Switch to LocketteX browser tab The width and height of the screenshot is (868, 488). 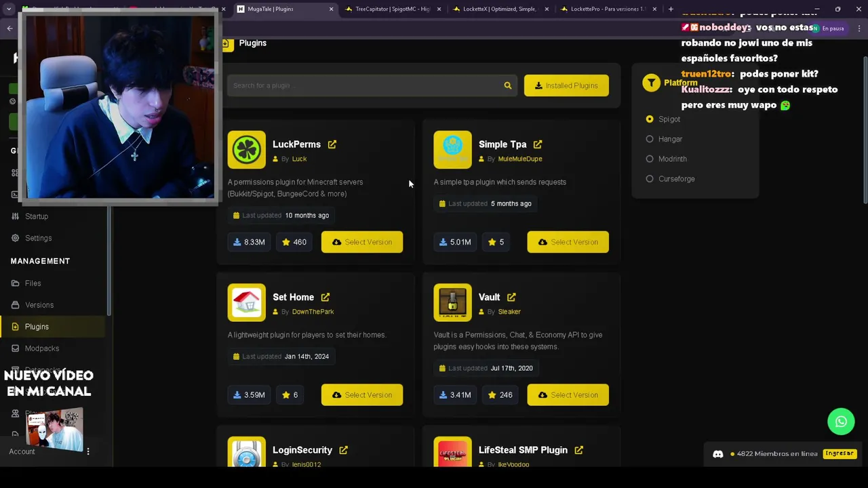pos(500,9)
